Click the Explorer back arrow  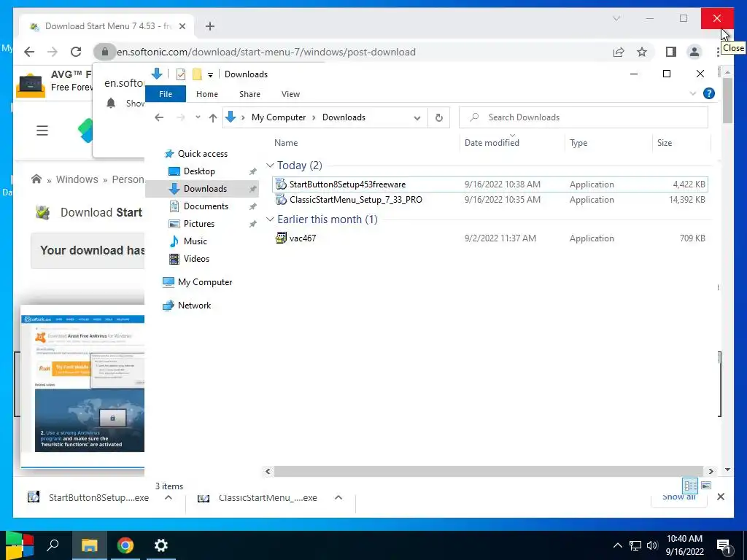[159, 117]
